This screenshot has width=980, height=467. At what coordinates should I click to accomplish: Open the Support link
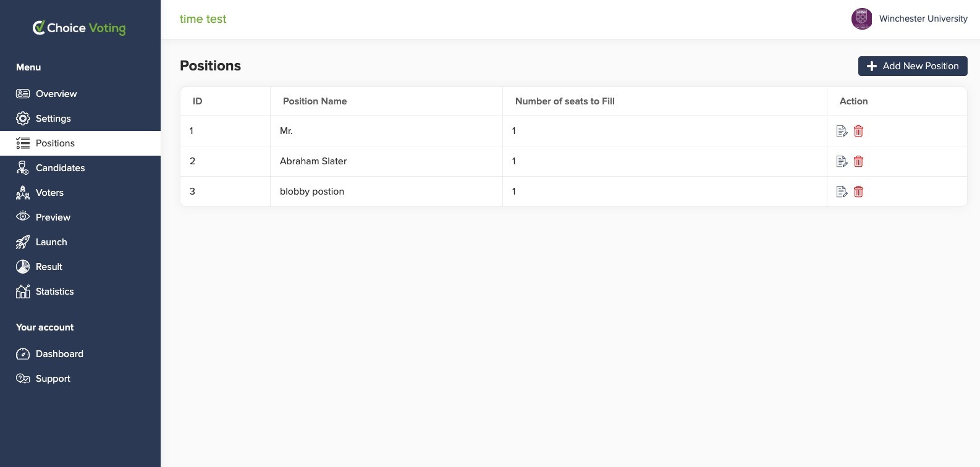click(x=80, y=379)
